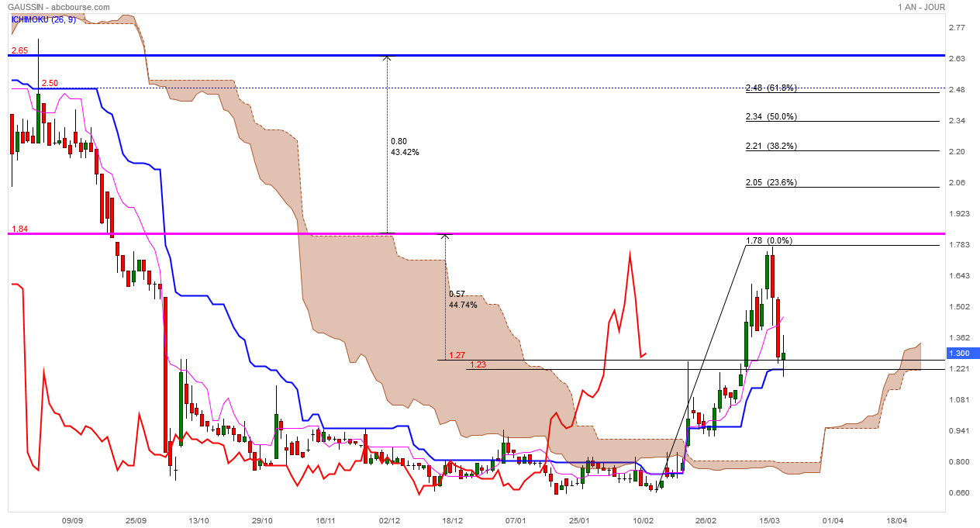Click the 18/04 date on the time axis

896,521
